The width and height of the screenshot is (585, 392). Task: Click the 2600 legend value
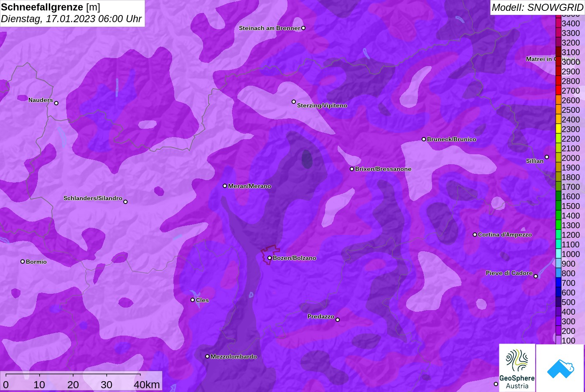point(571,100)
